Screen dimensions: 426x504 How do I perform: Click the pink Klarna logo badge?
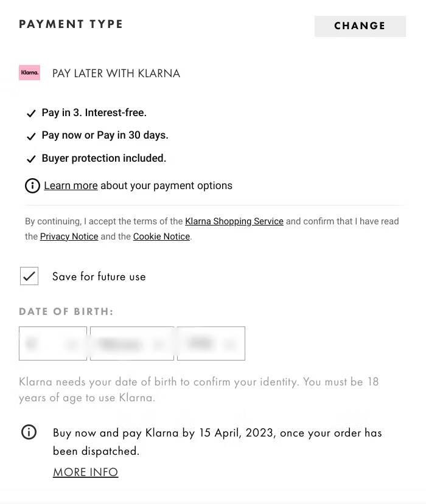(29, 72)
